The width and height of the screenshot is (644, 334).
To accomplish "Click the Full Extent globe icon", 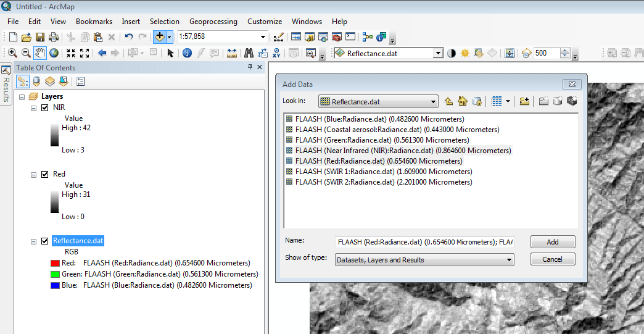I will [x=54, y=53].
